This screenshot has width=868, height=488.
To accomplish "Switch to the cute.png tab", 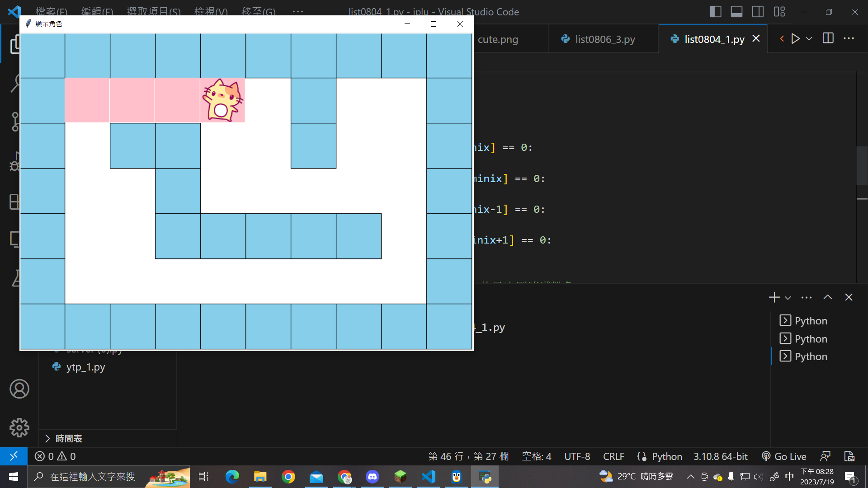I will (498, 39).
